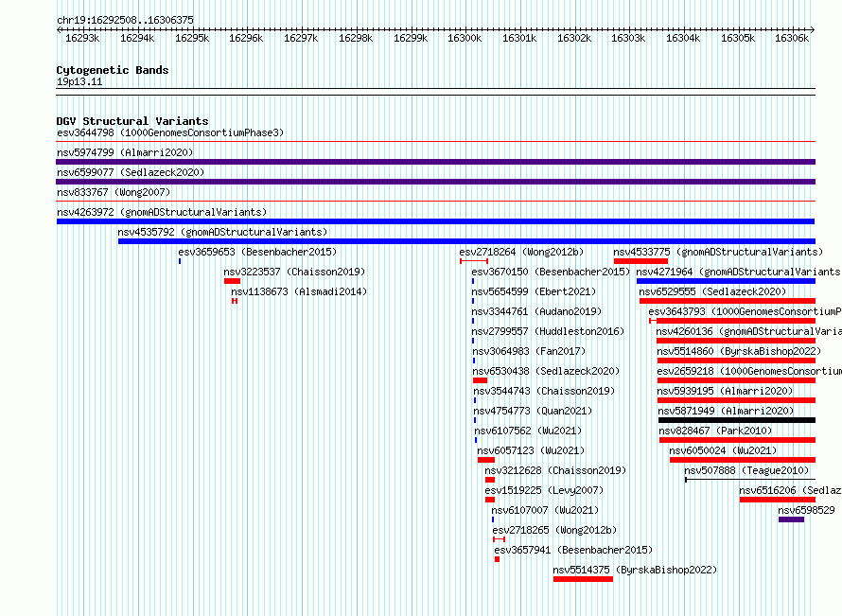Click the 16297k ruler tick label
The height and width of the screenshot is (616, 842).
click(x=301, y=38)
